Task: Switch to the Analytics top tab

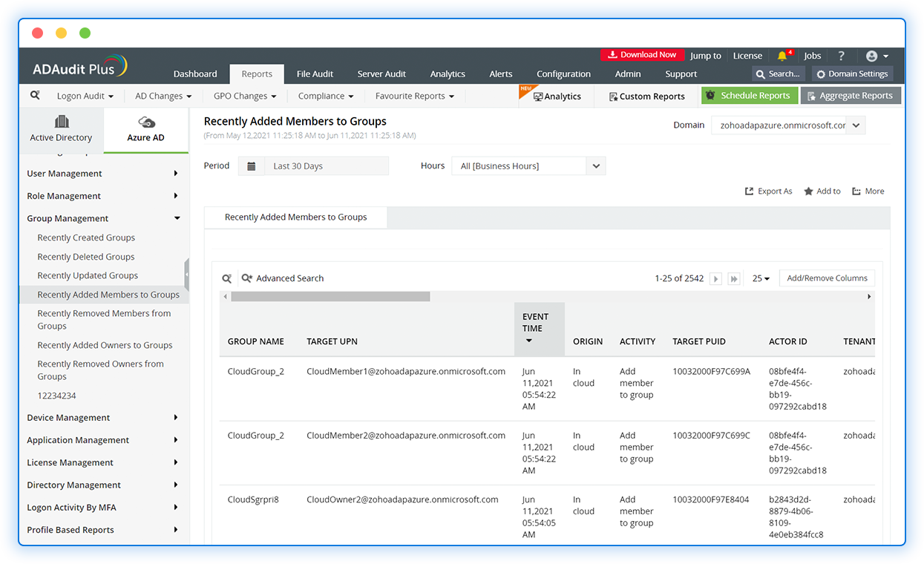Action: [x=448, y=74]
